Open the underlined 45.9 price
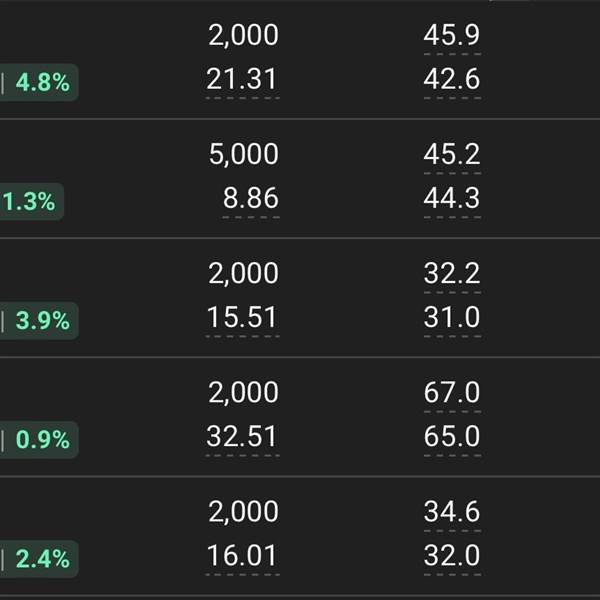 [452, 36]
